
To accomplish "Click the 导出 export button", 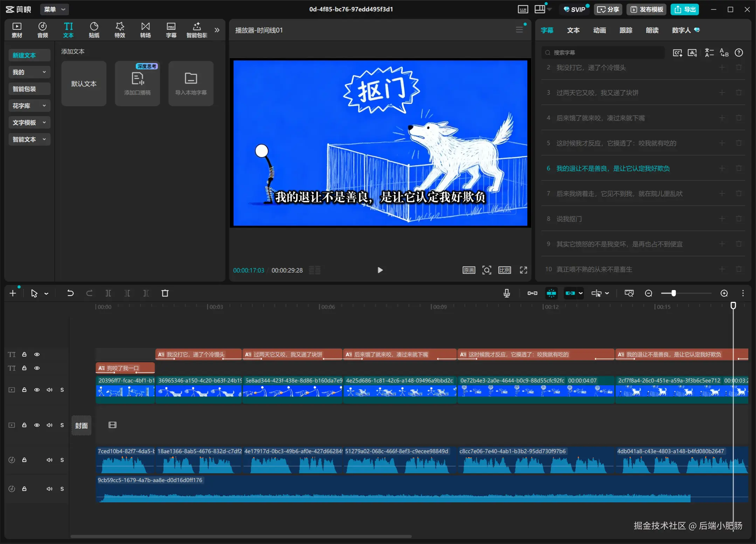I will coord(685,9).
